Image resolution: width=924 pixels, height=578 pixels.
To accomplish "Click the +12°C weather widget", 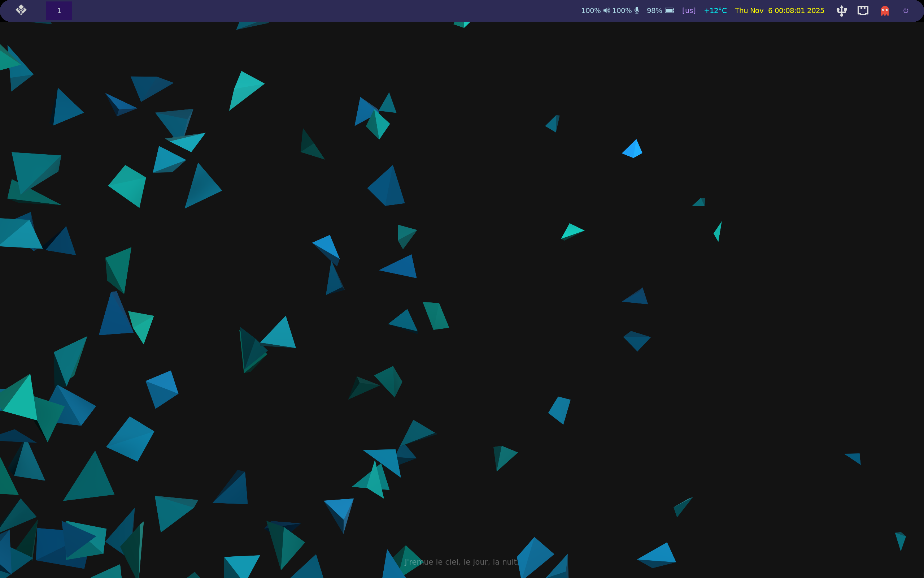I will pos(715,11).
